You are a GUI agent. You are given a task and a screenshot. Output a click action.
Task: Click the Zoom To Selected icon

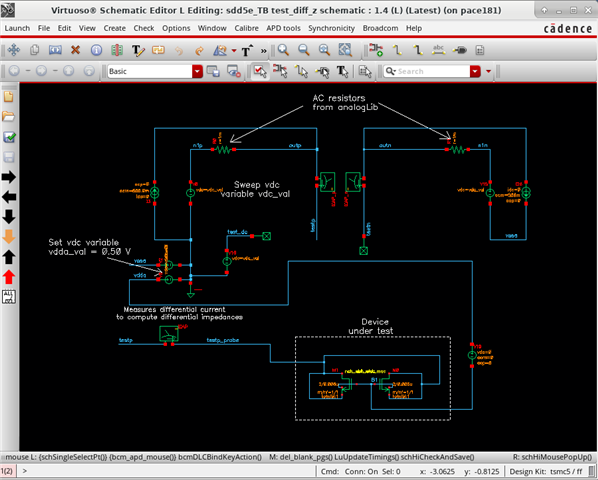345,50
